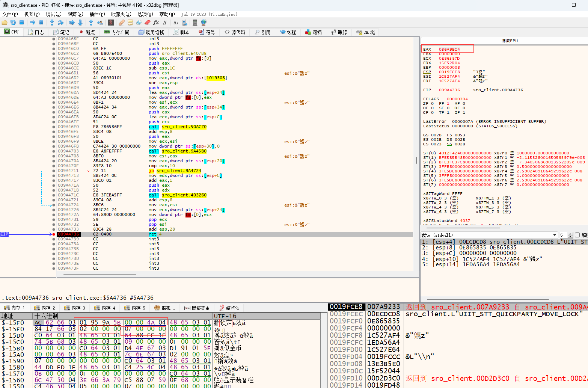Click the 十六进制 dump column header
The width and height of the screenshot is (588, 388).
point(123,316)
